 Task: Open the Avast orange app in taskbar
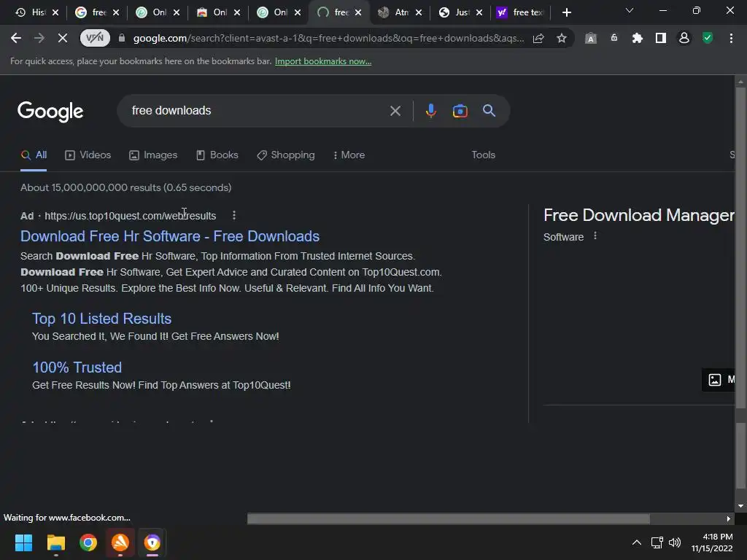pos(120,542)
